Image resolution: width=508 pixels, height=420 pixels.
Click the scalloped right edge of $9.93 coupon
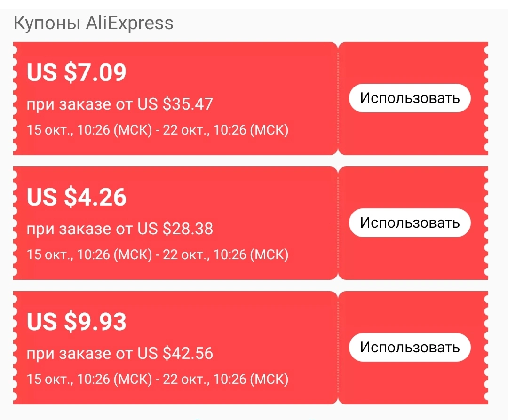(x=486, y=348)
